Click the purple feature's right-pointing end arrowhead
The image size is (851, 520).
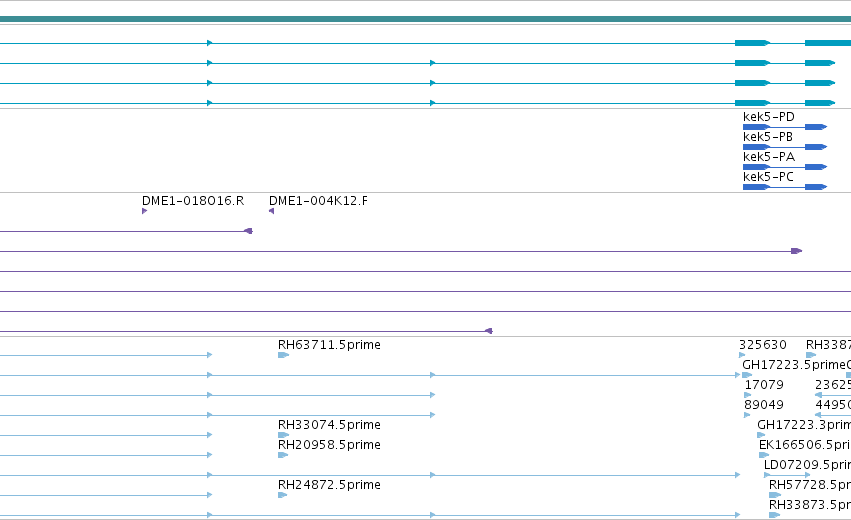(797, 251)
